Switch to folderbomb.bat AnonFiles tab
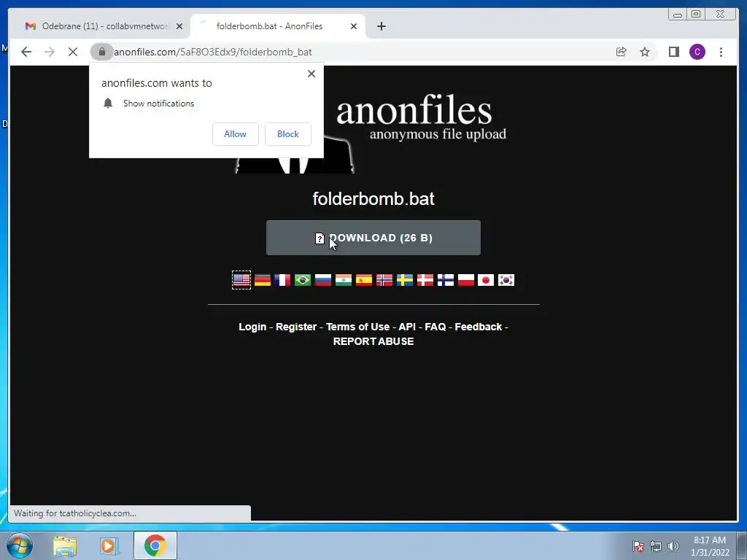This screenshot has width=747, height=560. (x=278, y=26)
